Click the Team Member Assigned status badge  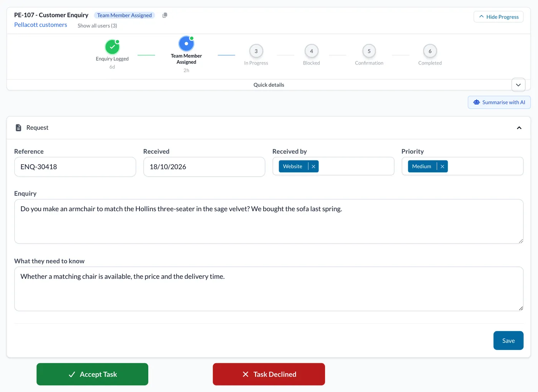tap(125, 15)
